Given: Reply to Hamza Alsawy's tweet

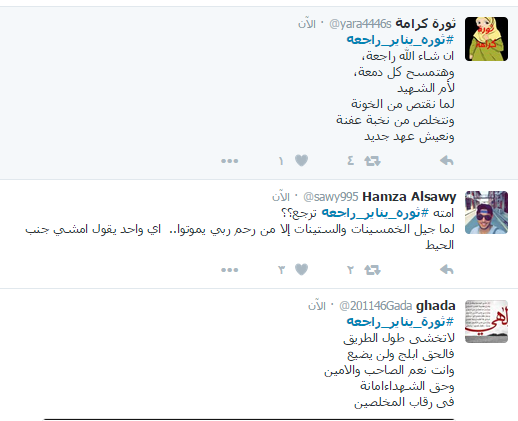Looking at the screenshot, I should pyautogui.click(x=447, y=270).
